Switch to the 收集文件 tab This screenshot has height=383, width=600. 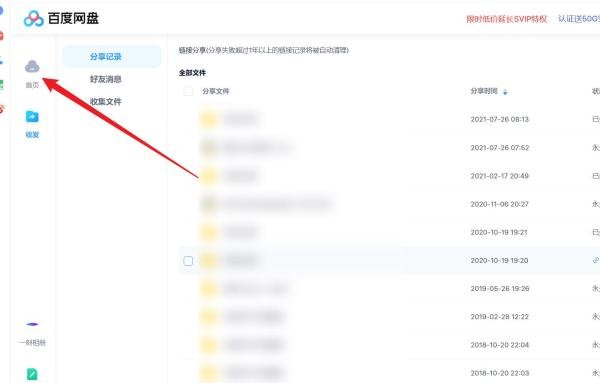(106, 102)
